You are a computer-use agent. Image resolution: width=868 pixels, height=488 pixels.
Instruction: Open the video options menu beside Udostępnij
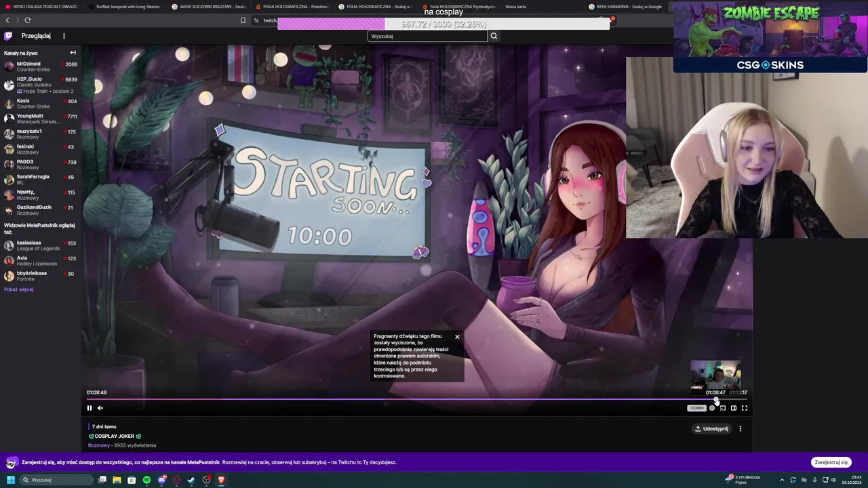click(x=741, y=428)
